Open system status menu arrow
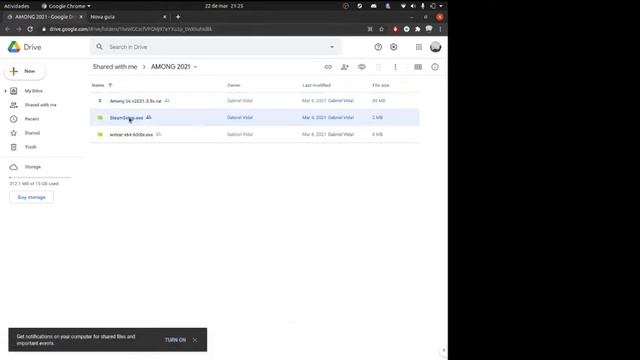This screenshot has height=360, width=640. [x=441, y=6]
